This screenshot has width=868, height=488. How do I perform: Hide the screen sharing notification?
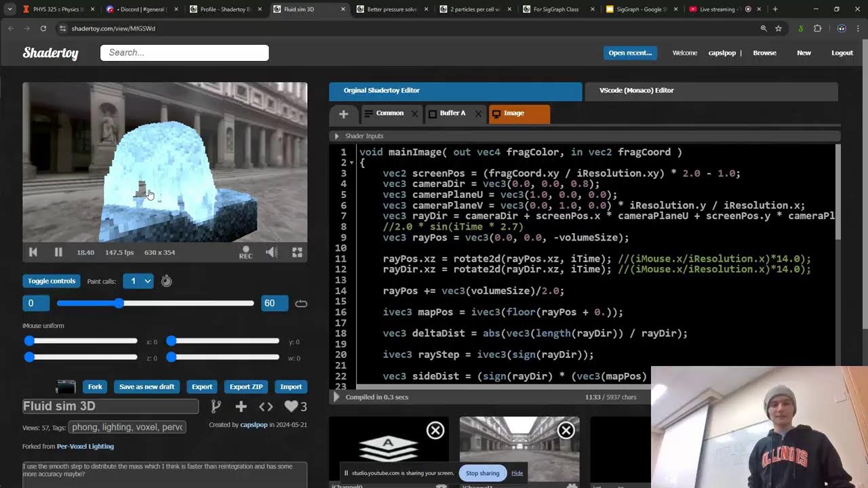[517, 473]
